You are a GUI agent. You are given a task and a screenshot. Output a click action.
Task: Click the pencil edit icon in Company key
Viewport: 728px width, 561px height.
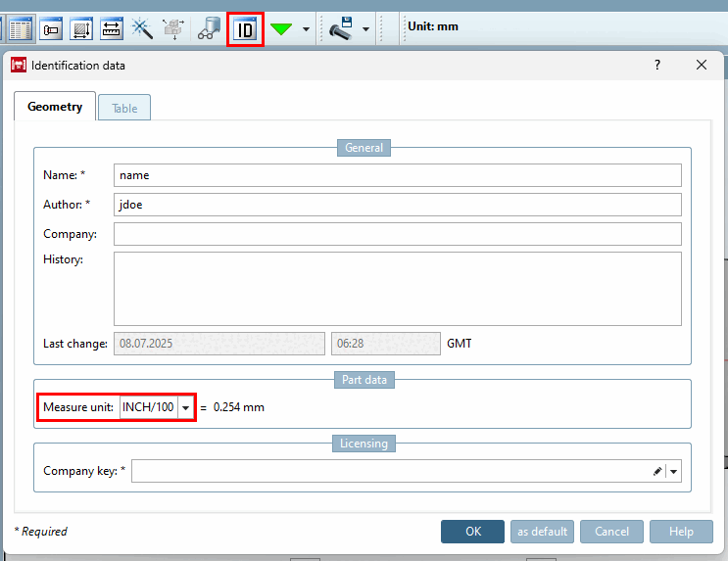(x=657, y=472)
